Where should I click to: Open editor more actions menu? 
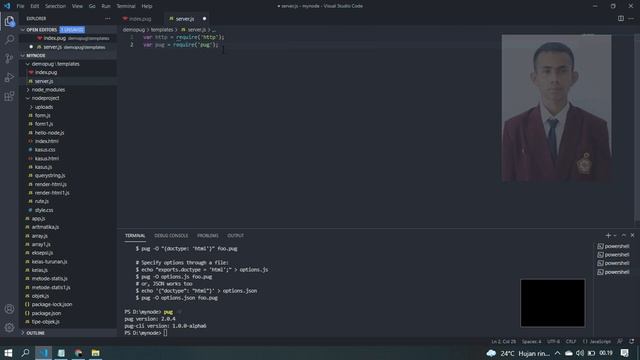[631, 18]
